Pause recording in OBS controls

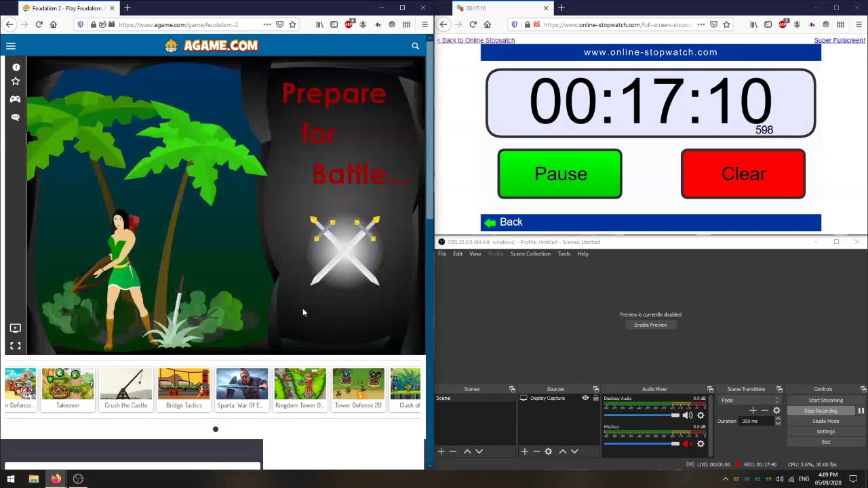(861, 411)
